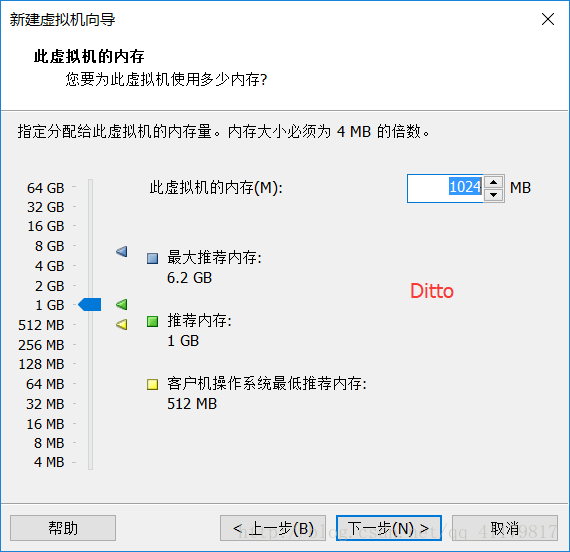This screenshot has width=570, height=552.
Task: Set memory slider to 4 MB mark
Action: pos(91,462)
